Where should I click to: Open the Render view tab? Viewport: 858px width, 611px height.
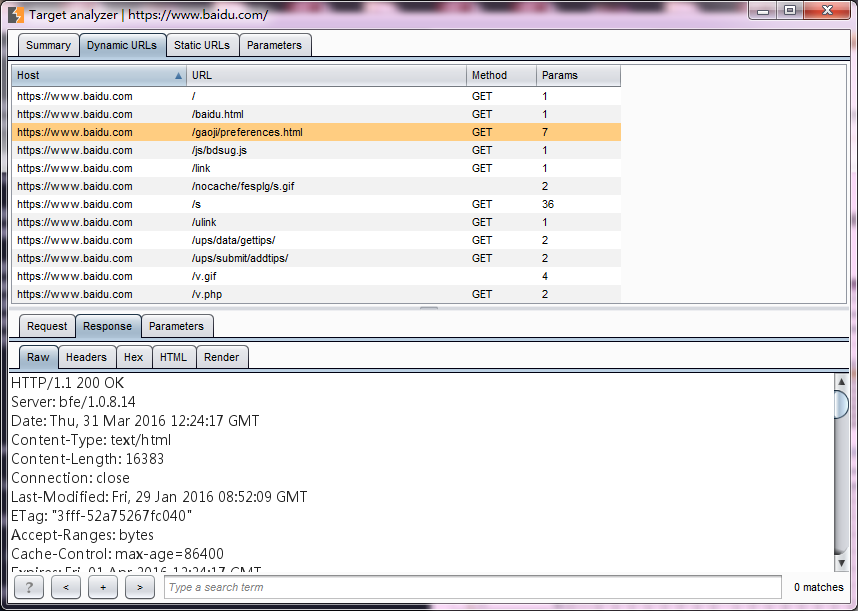(221, 357)
